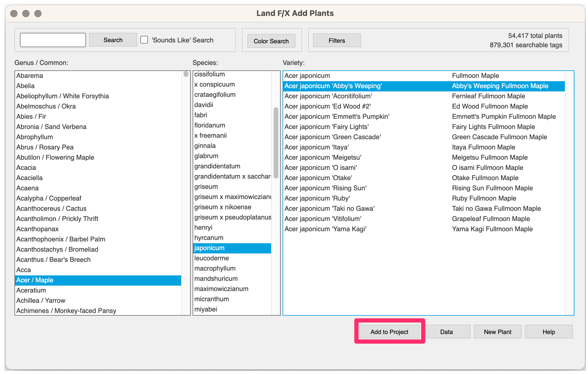Select Acer japonicum 'Taki no Gawa'
This screenshot has width=588, height=374.
(x=424, y=209)
